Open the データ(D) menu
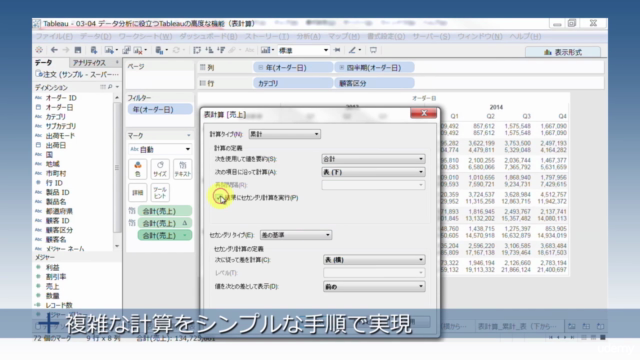Image resolution: width=640 pixels, height=360 pixels. pos(96,36)
